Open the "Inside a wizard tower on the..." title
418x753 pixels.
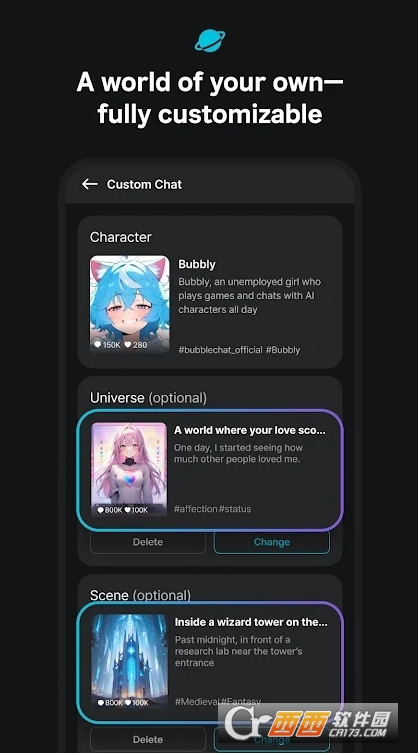tap(251, 622)
